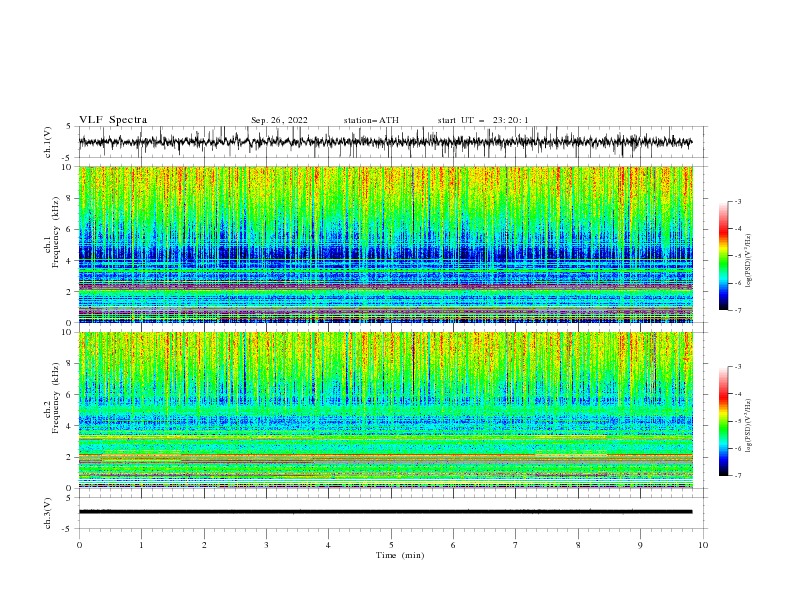Click the "9" tick on the time axis
The image size is (792, 612).
[640, 545]
